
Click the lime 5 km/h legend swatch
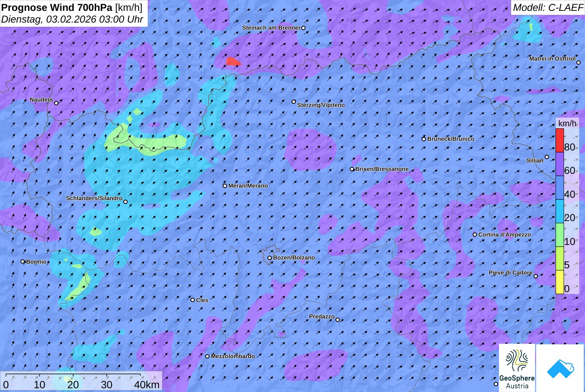click(x=560, y=259)
